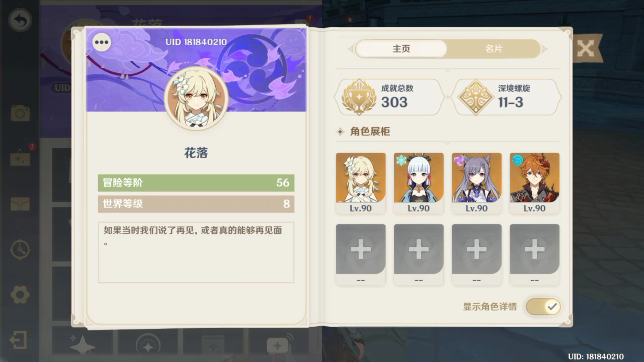Click the profile avatar picture

[x=196, y=98]
